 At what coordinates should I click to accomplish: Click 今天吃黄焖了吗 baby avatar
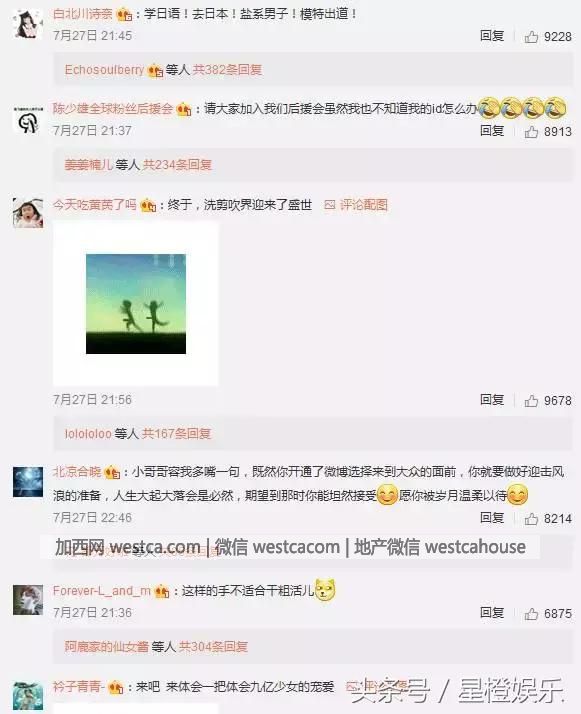coord(28,213)
